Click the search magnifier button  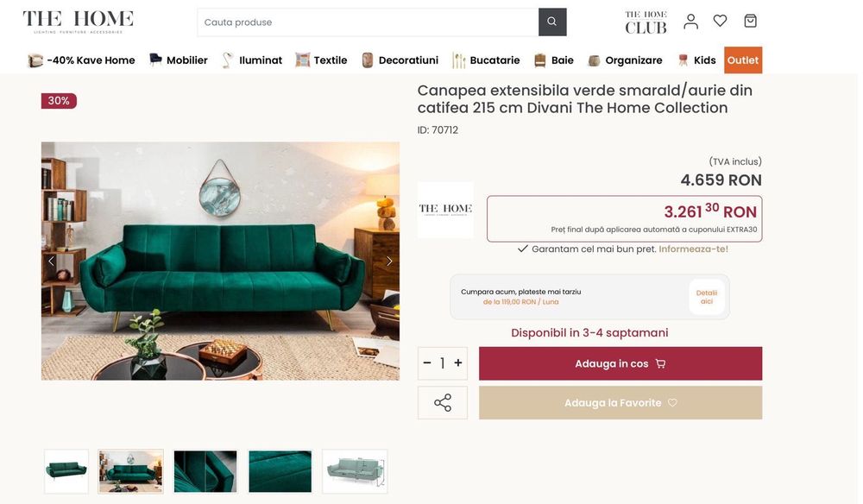(552, 22)
